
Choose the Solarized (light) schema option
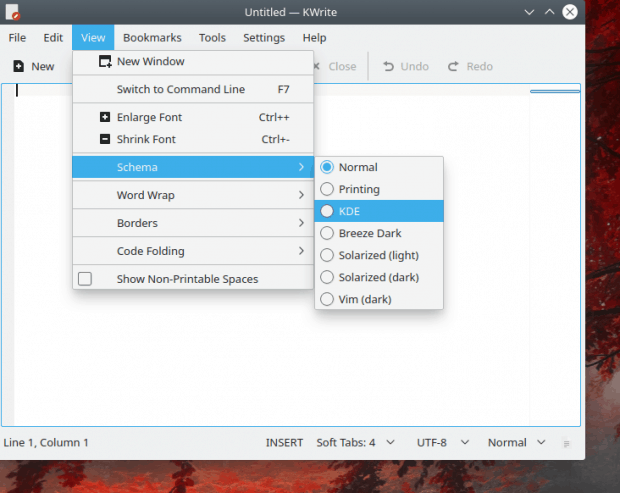(x=379, y=255)
